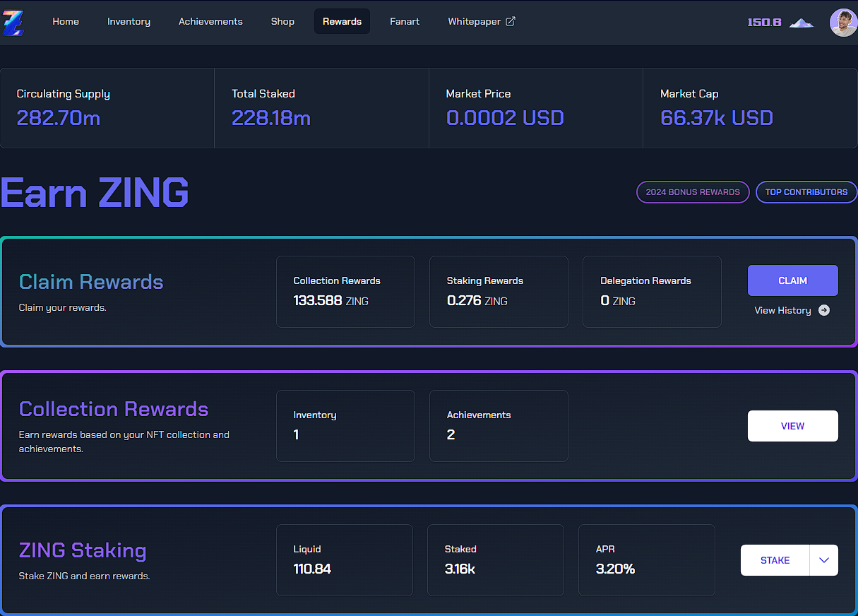This screenshot has width=858, height=616.
Task: Select the Collection Rewards ZING card
Action: [x=345, y=292]
